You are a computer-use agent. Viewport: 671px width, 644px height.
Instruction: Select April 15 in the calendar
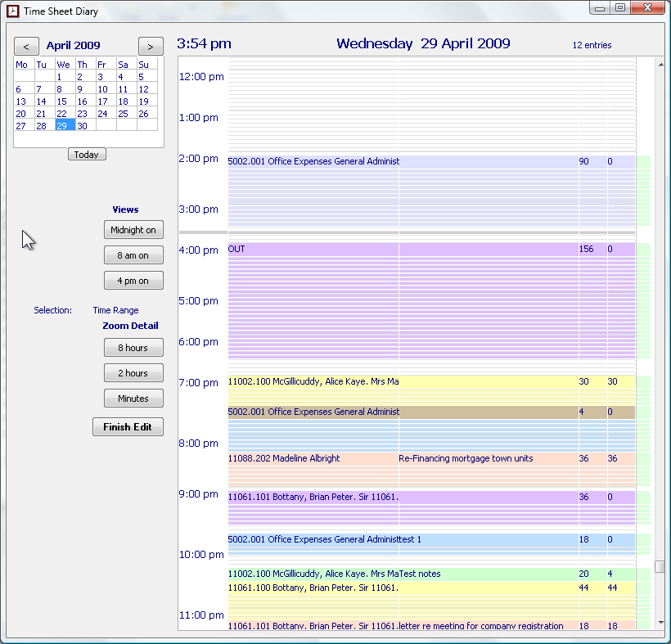62,101
